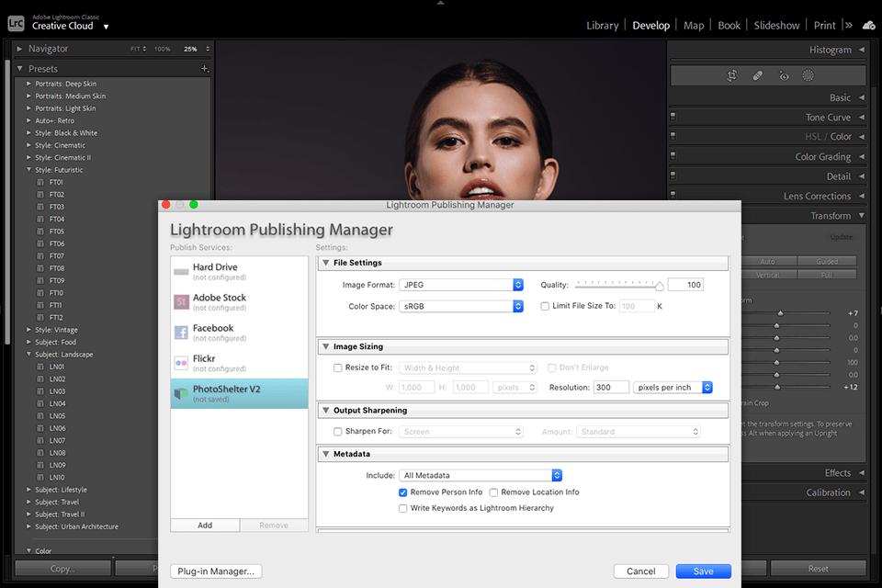Collapse the File Settings section
This screenshot has width=882, height=588.
click(325, 263)
